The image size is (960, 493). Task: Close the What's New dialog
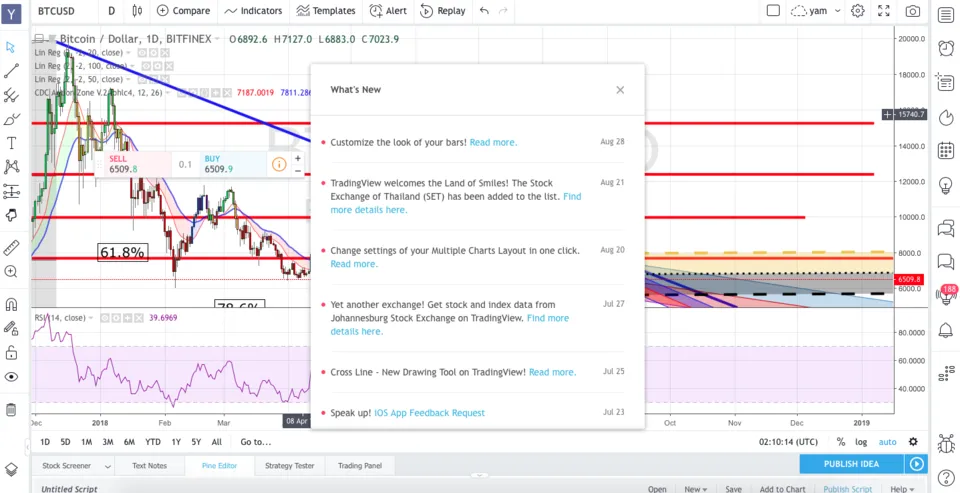coord(620,90)
